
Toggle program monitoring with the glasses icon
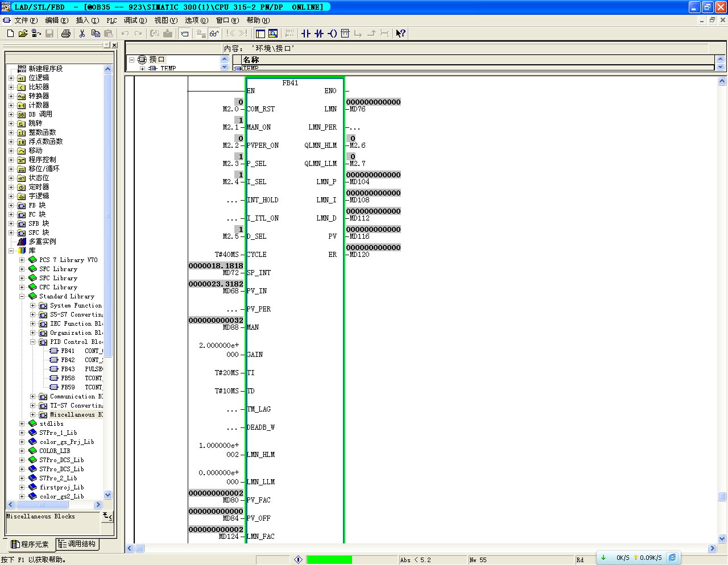click(214, 34)
